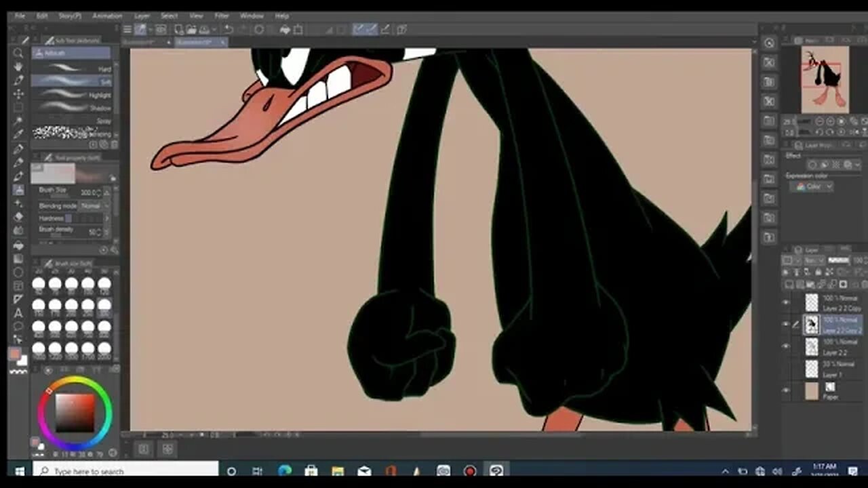Click the Open file icon in command bar
The image size is (868, 488).
[x=191, y=29]
